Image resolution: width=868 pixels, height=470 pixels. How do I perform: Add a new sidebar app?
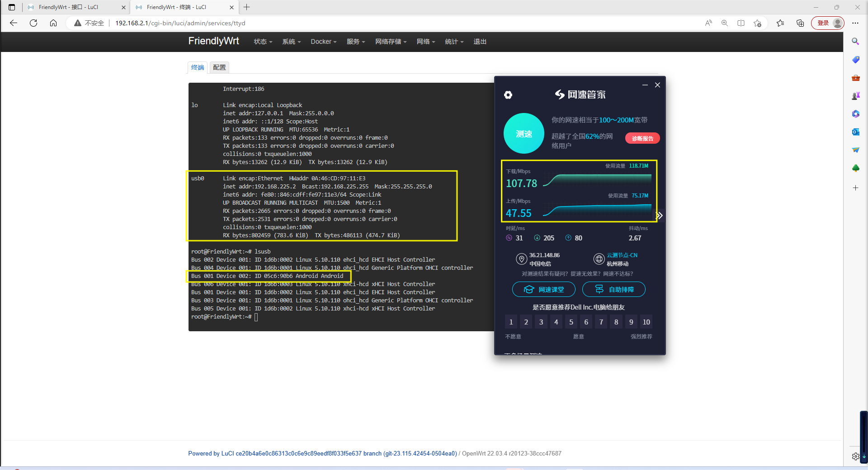(x=855, y=188)
